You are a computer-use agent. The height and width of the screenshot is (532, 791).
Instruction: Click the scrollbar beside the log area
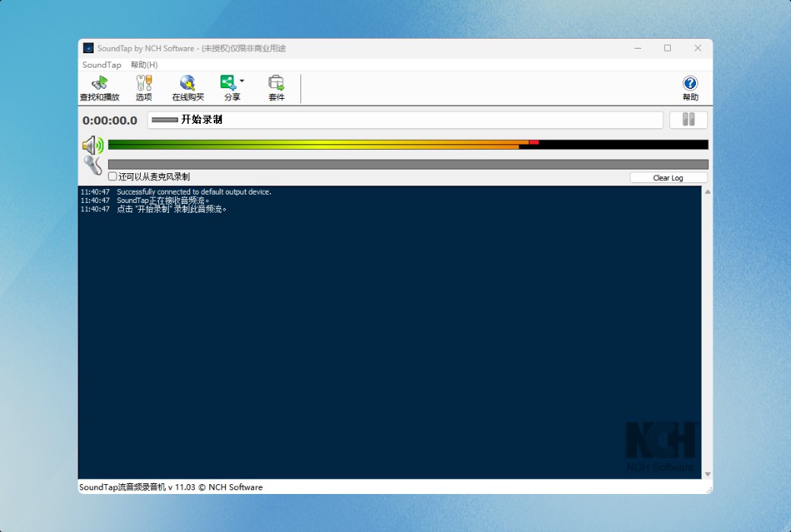[708, 334]
